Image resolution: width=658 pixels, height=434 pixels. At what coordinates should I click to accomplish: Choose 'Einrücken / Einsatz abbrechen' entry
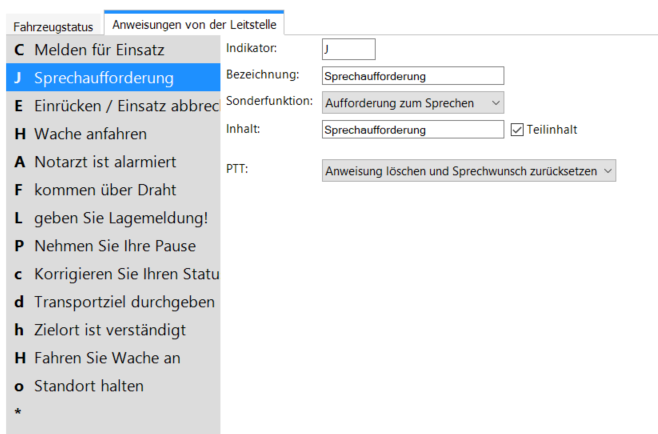(113, 106)
